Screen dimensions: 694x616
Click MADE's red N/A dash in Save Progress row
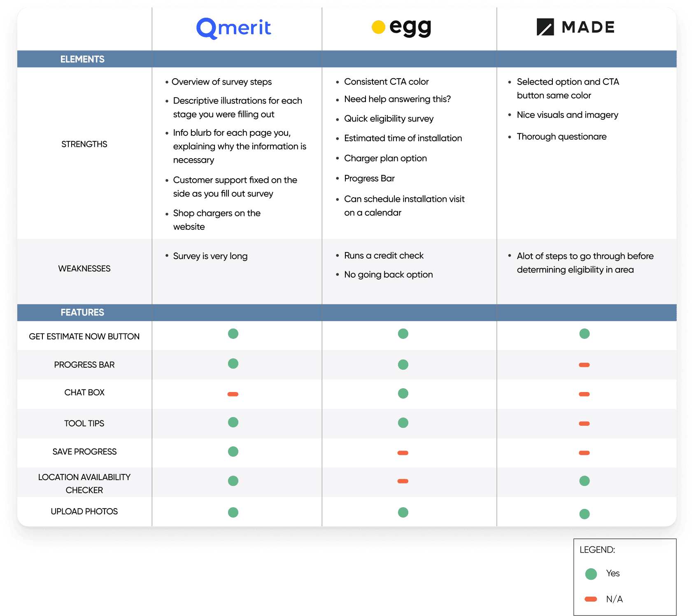tap(584, 453)
